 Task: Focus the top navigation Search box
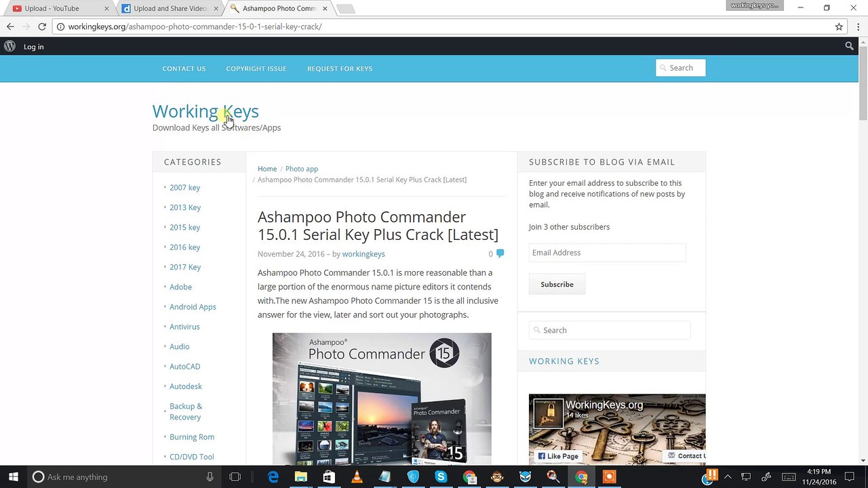(x=680, y=68)
